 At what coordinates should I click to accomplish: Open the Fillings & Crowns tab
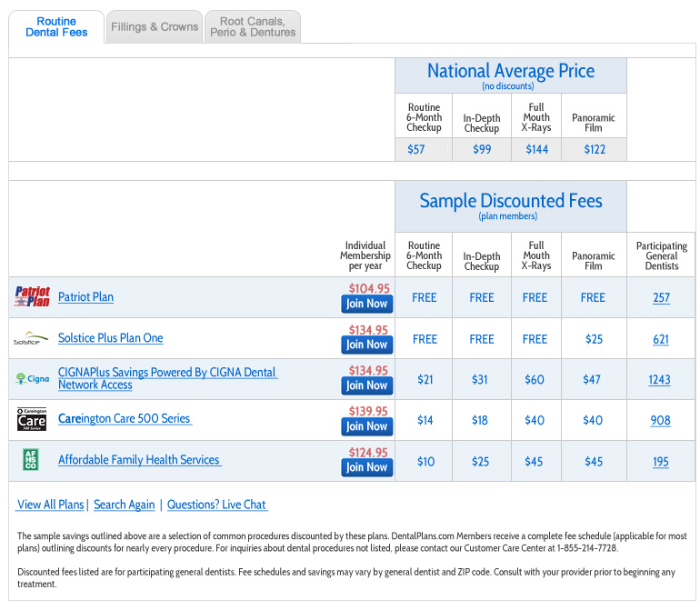click(155, 26)
